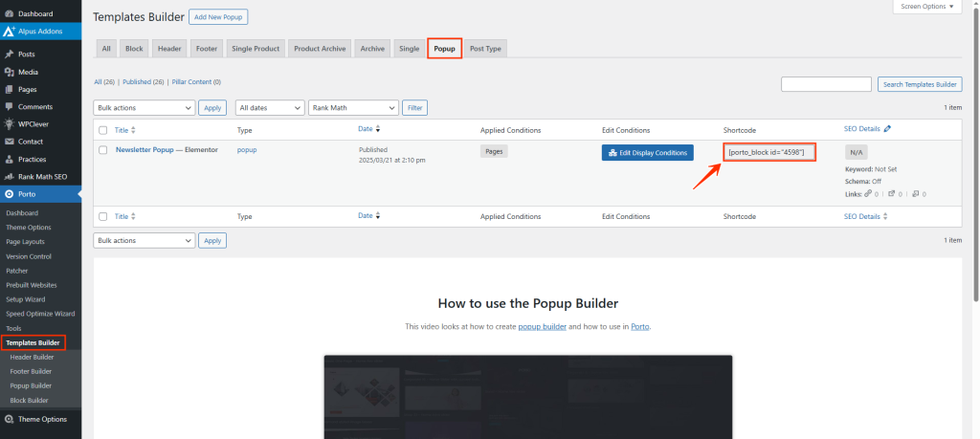Click the Contact envelope icon

9,142
